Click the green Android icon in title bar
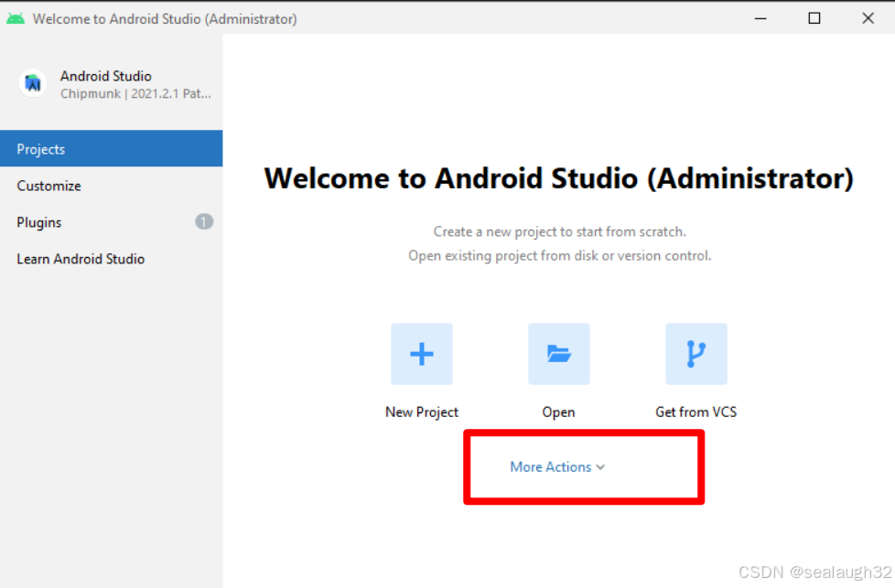The height and width of the screenshot is (588, 895). tap(16, 19)
